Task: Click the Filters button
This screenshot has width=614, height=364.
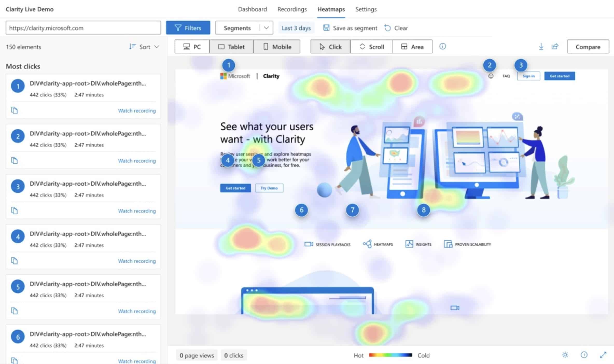Action: tap(188, 28)
